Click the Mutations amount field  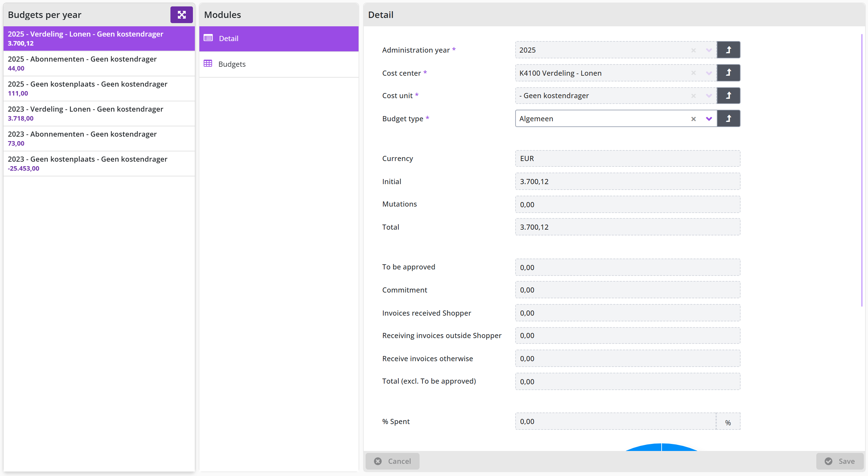[628, 204]
